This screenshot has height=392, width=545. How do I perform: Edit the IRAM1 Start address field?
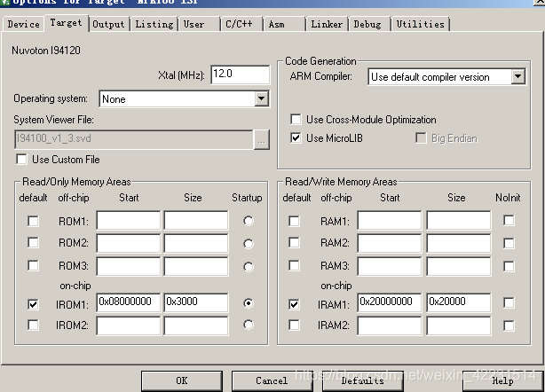pos(390,302)
